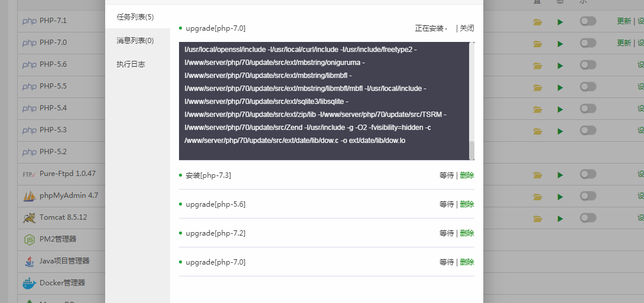This screenshot has height=303, width=644.
Task: Open the folder icon in PHP-5.5 row
Action: tap(538, 87)
